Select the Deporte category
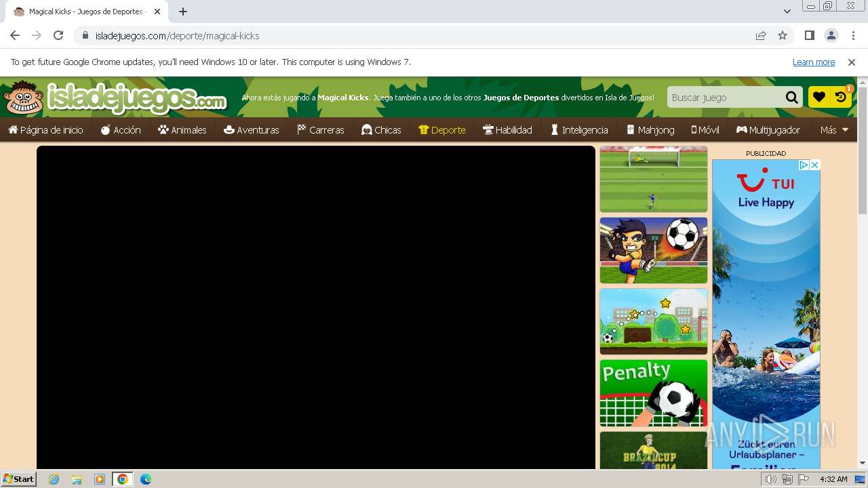 (442, 129)
